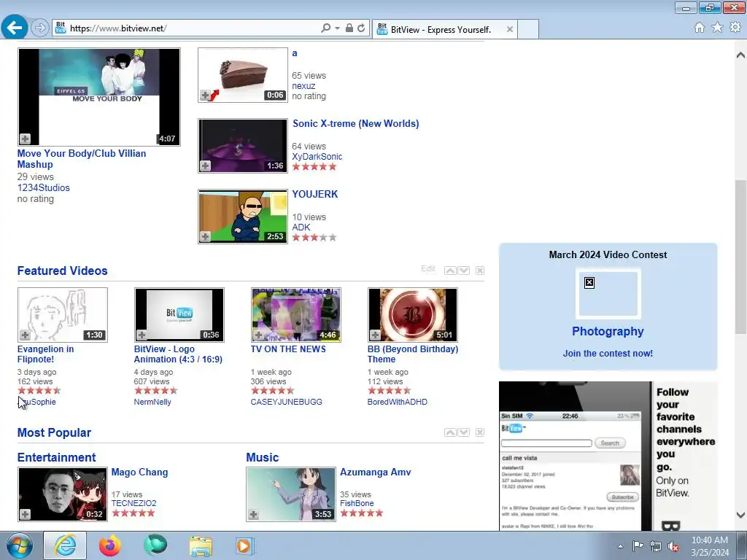This screenshot has width=747, height=560.
Task: Open Favorites with the star icon
Action: tap(717, 28)
